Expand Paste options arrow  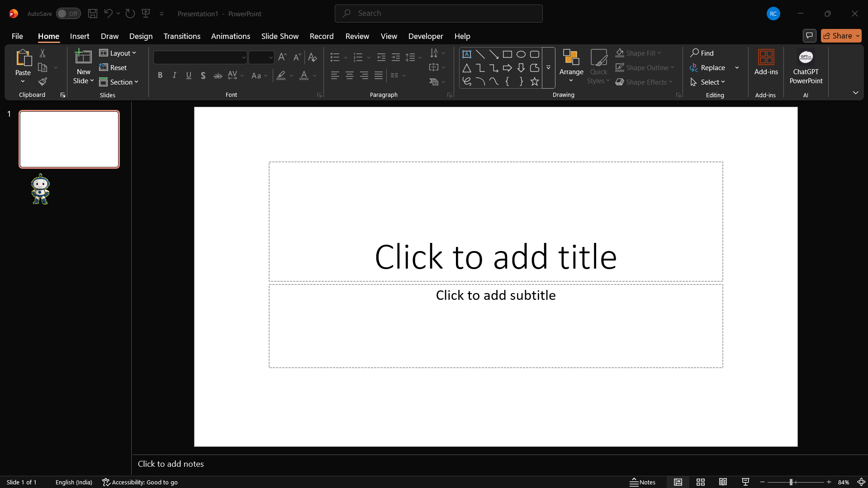pos(23,81)
